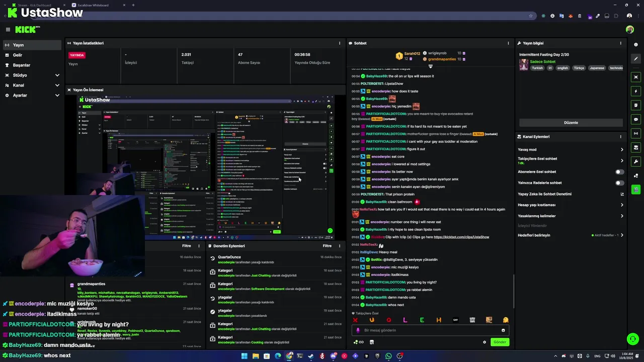Image resolution: width=644 pixels, height=362 pixels.
Task: Insert the GAY emote
Action: tap(455, 320)
